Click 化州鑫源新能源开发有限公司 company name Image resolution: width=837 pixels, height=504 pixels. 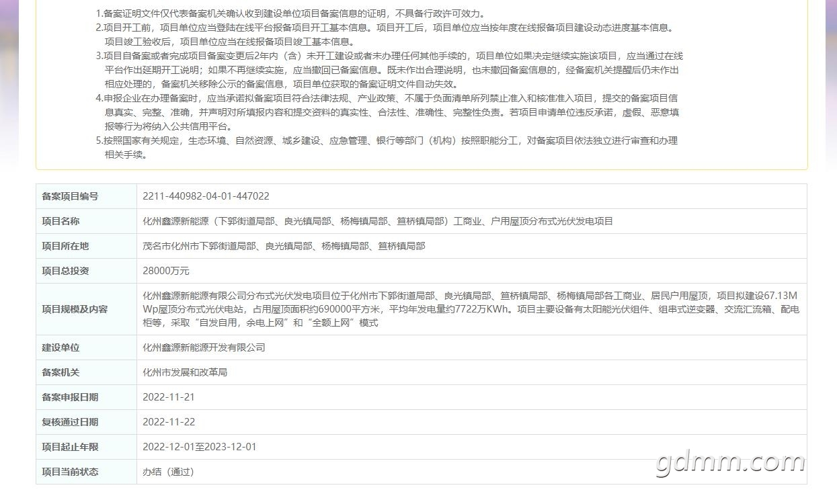[204, 347]
